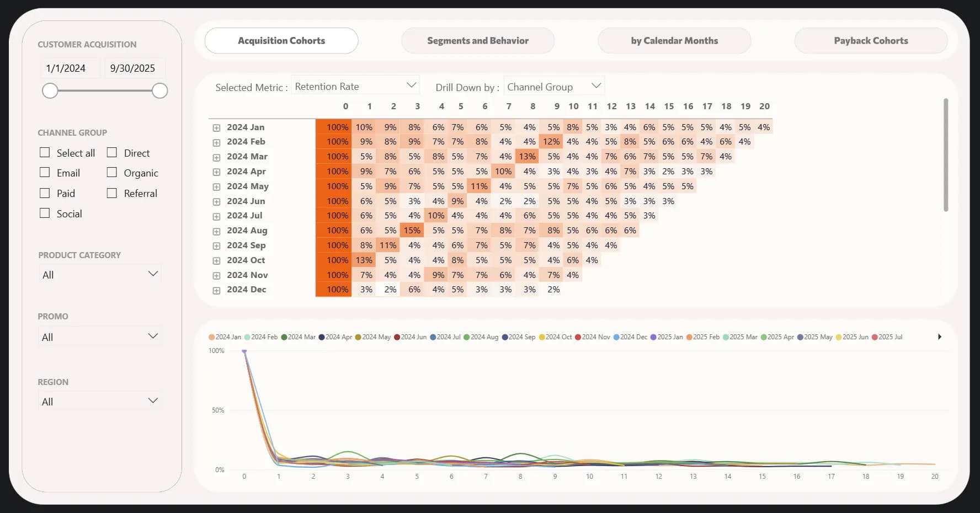
Task: Expand the 2024 Aug cohort row
Action: (x=216, y=231)
